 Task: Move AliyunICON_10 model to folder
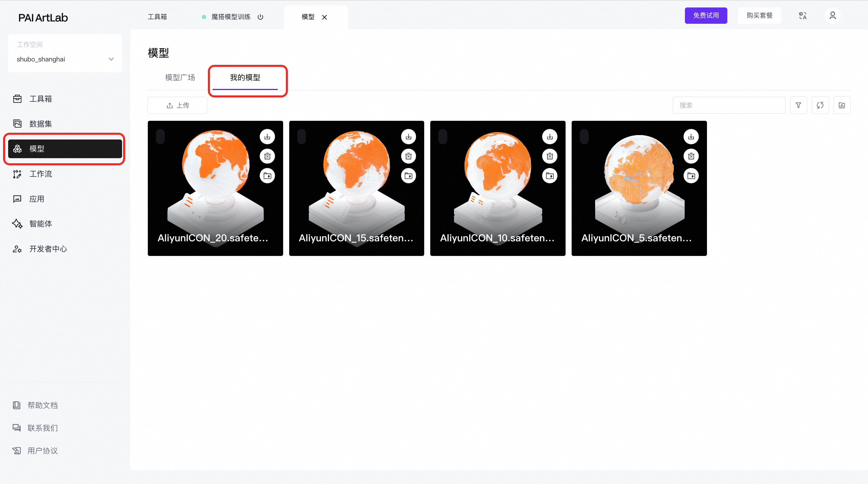click(x=550, y=176)
